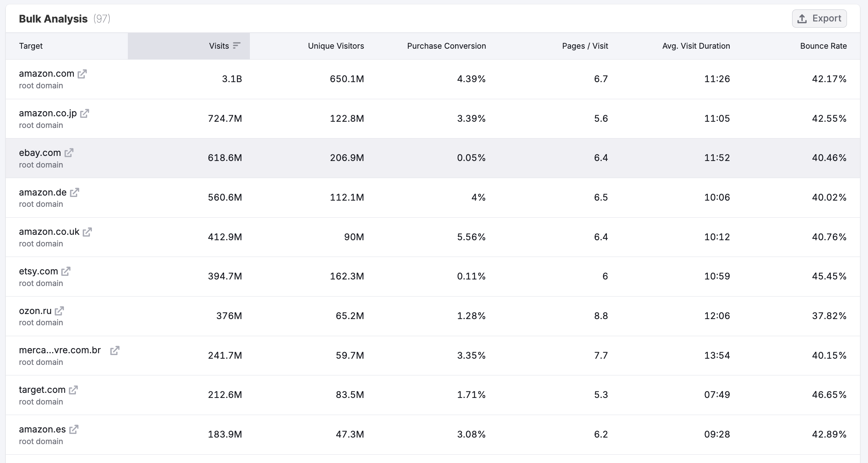
Task: Click the amazon.co.jp domain name
Action: [48, 113]
